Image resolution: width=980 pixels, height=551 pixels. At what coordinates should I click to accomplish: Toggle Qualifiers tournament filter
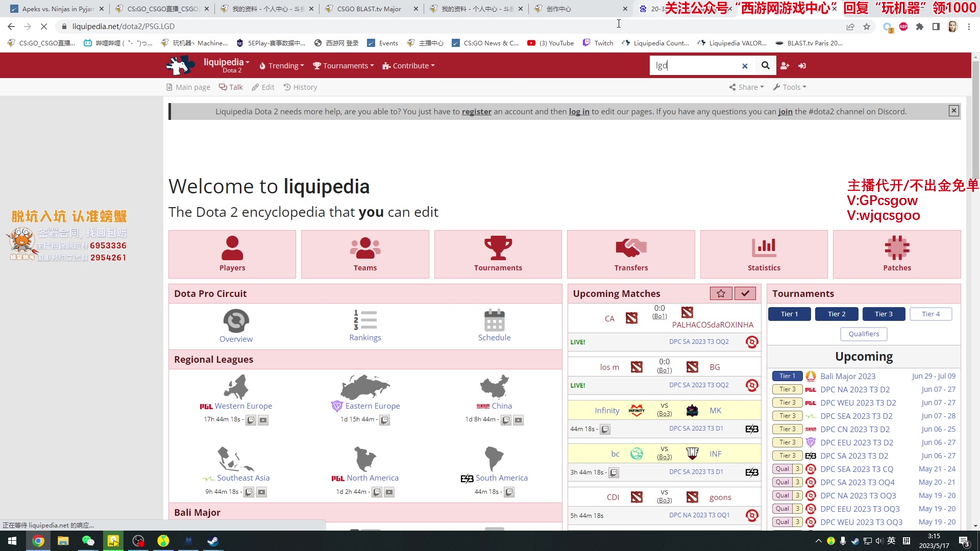point(864,334)
